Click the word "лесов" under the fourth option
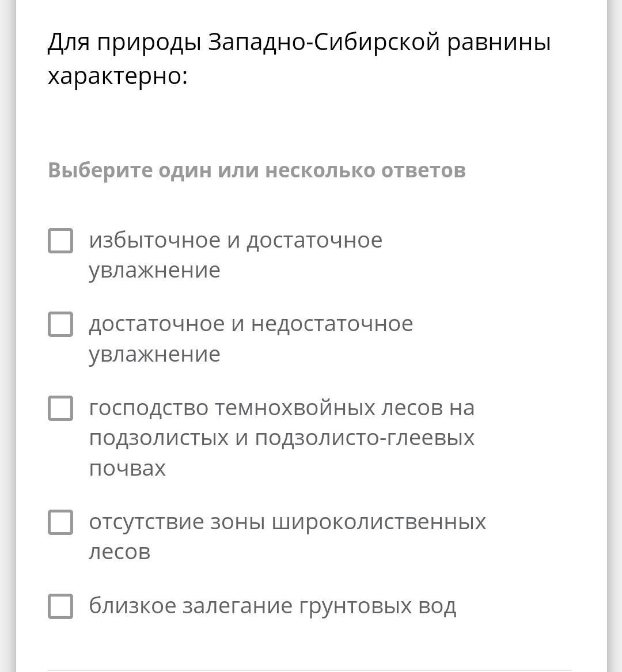 coord(120,552)
